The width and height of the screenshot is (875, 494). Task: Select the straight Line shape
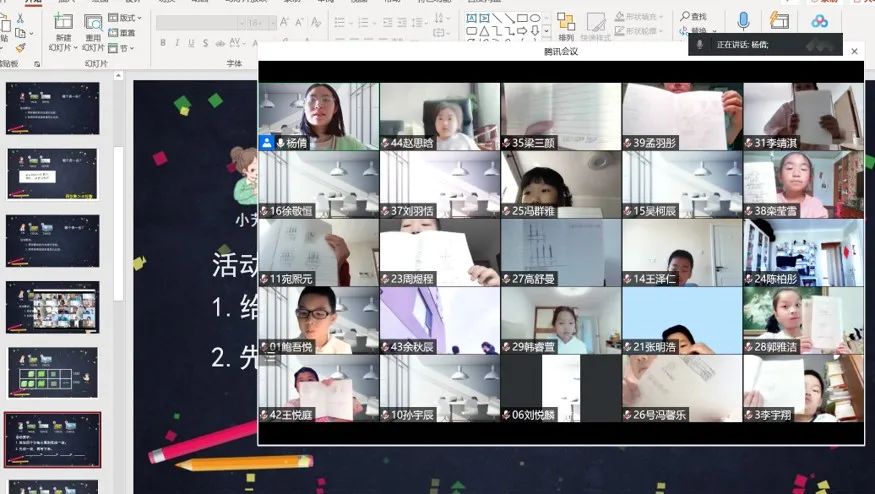tap(497, 18)
